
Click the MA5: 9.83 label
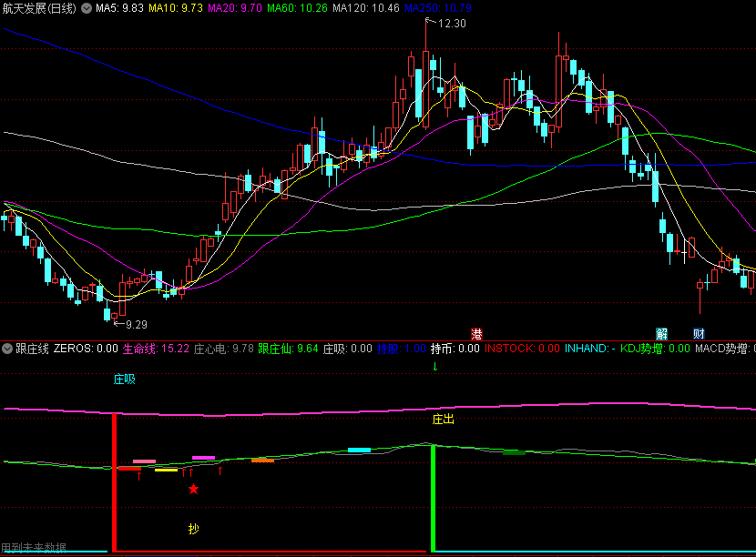click(x=119, y=8)
